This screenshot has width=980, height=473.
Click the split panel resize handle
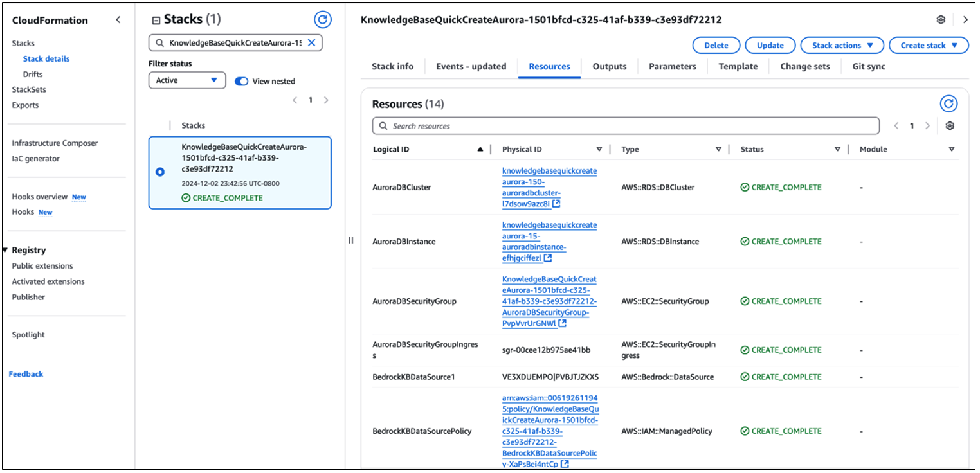[351, 240]
